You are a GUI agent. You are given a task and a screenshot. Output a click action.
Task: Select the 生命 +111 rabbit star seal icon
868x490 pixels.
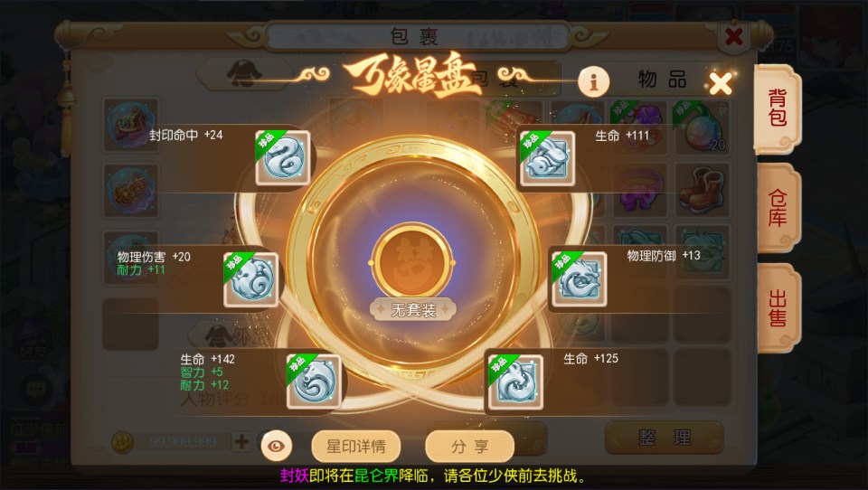(548, 158)
